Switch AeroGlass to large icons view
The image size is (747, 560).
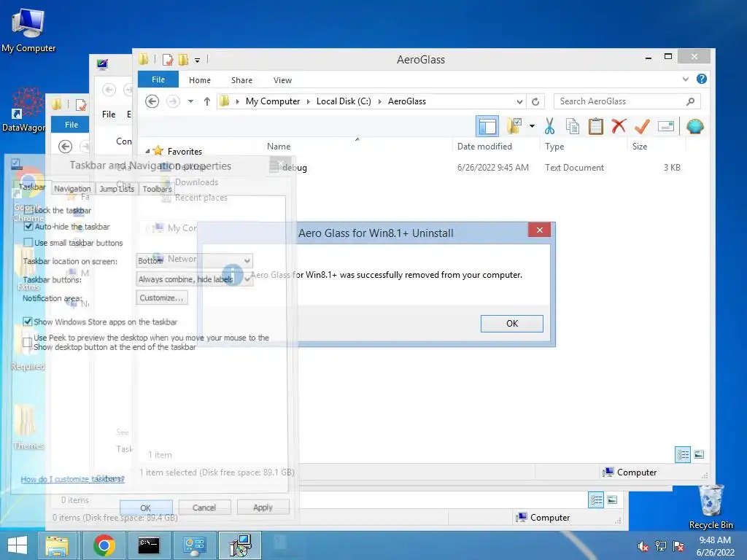699,454
